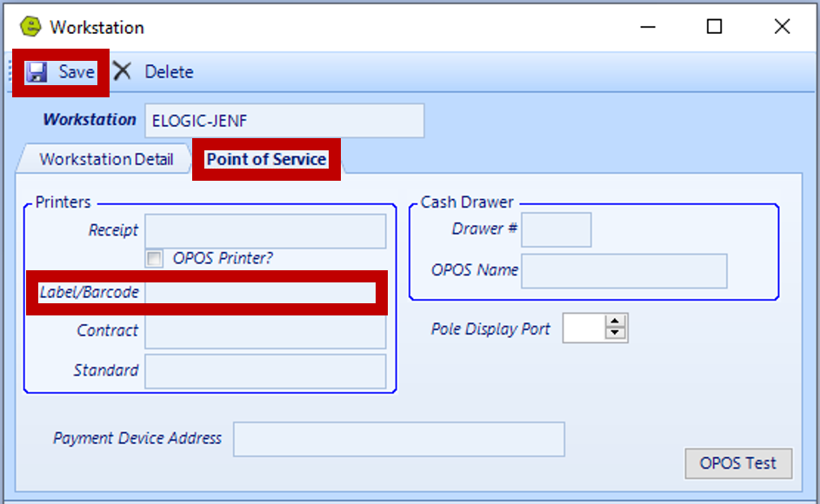Focus the Receipt printer field

click(x=266, y=231)
